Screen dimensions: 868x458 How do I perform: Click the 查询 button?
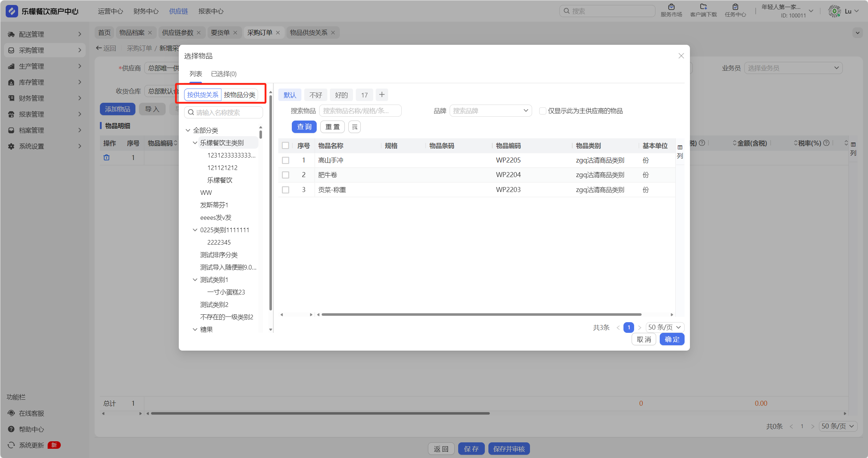(304, 127)
